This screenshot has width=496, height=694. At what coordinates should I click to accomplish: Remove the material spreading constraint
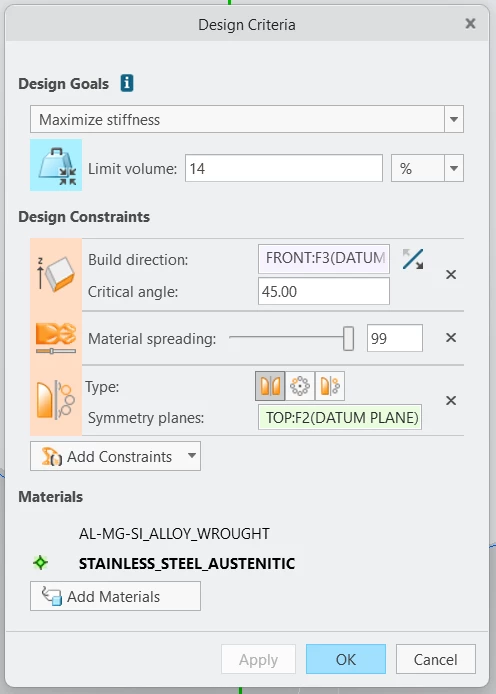pos(451,338)
